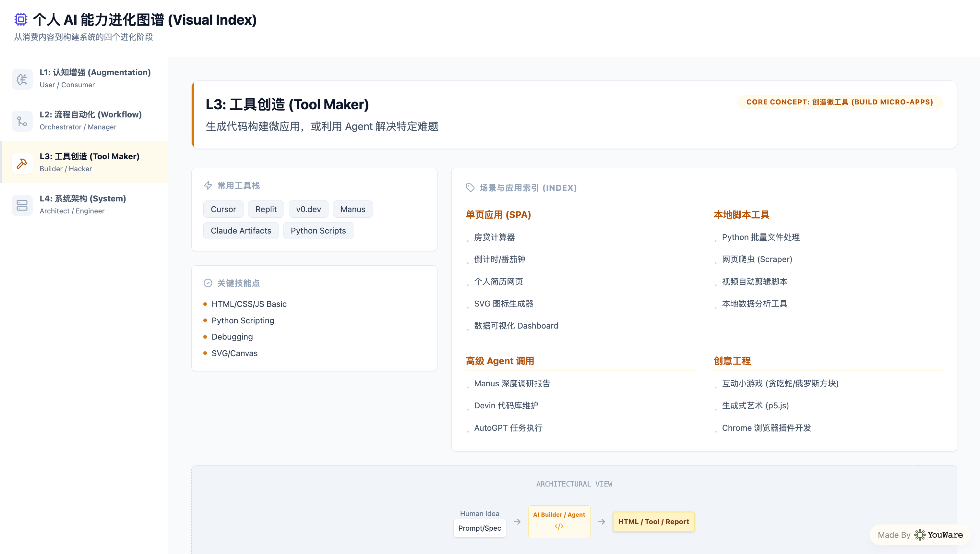Select the v0.dev tool tag

pyautogui.click(x=308, y=209)
